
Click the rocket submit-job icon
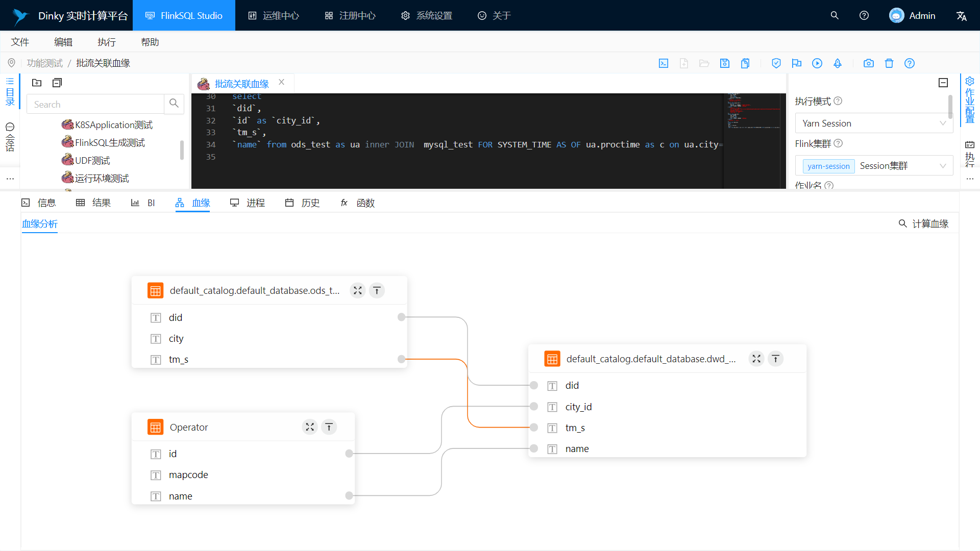838,63
